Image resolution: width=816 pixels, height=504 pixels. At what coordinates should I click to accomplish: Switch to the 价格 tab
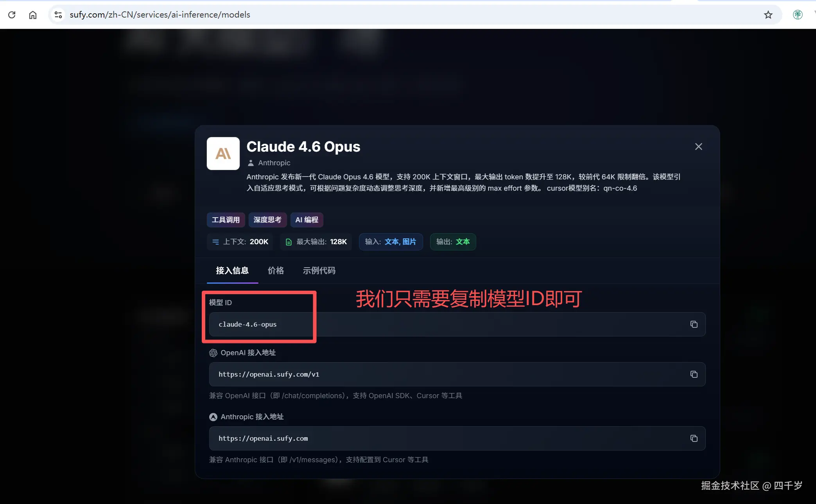tap(276, 270)
